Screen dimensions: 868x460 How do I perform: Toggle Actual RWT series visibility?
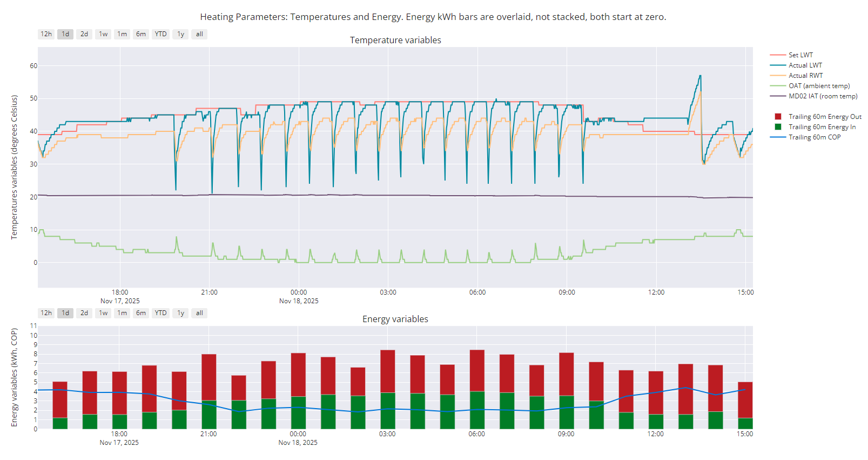[805, 76]
